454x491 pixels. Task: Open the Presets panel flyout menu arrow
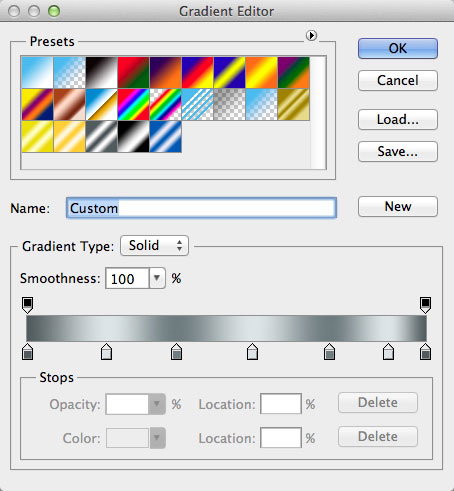[311, 35]
